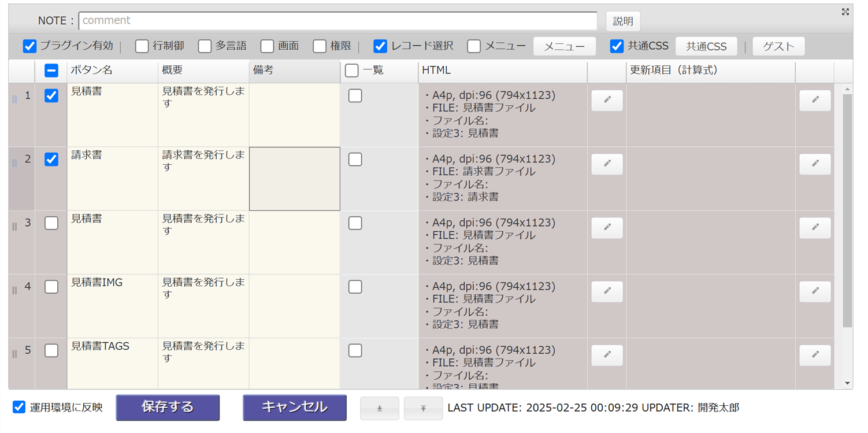This screenshot has height=433, width=868.
Task: Edit 更新項目 formula for 見積書TAGS row
Action: point(815,356)
